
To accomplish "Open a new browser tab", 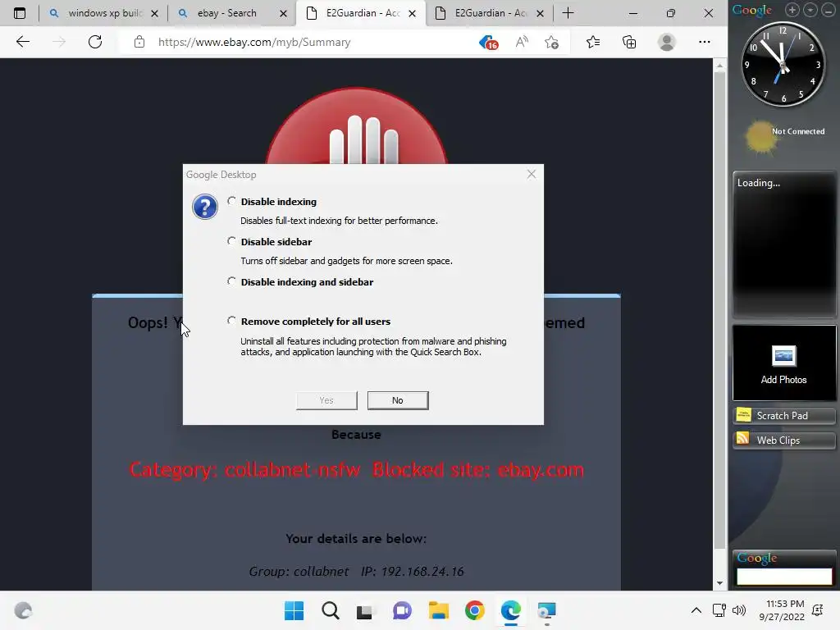I will click(568, 13).
